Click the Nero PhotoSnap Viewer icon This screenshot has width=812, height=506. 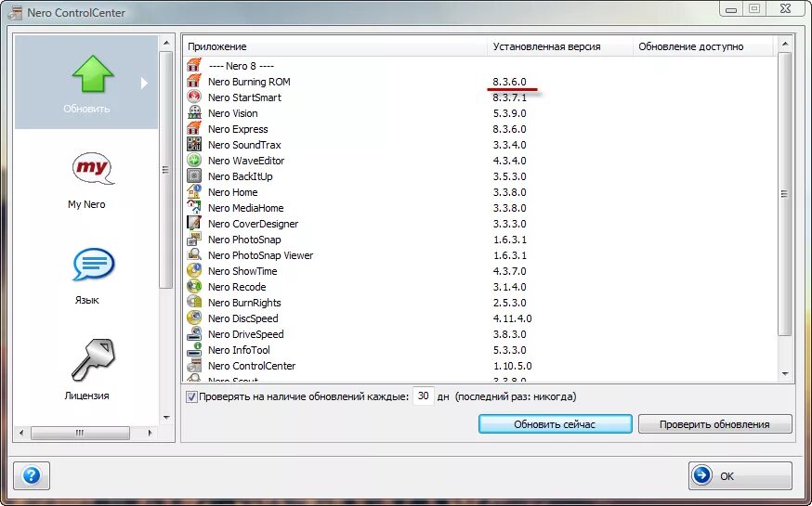coord(194,255)
